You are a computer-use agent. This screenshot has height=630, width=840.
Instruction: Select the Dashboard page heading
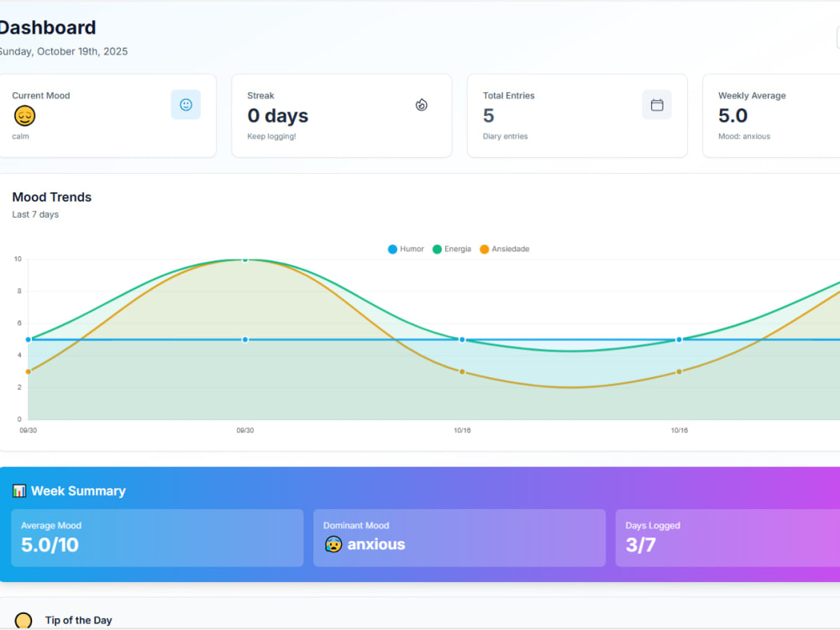[x=47, y=28]
